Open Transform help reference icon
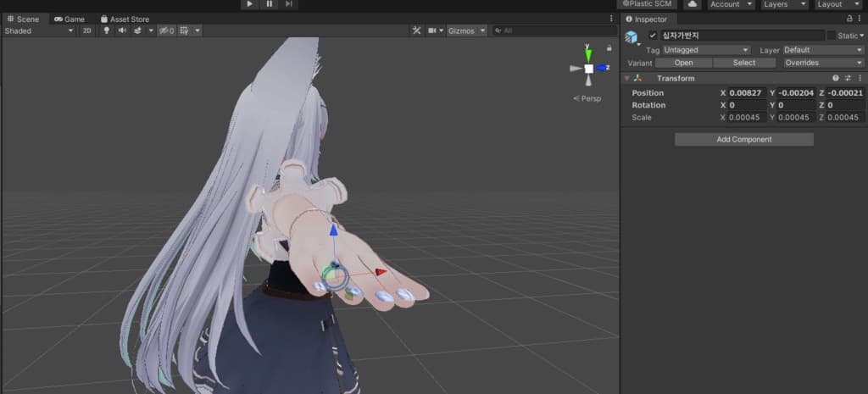868x394 pixels. pyautogui.click(x=836, y=78)
